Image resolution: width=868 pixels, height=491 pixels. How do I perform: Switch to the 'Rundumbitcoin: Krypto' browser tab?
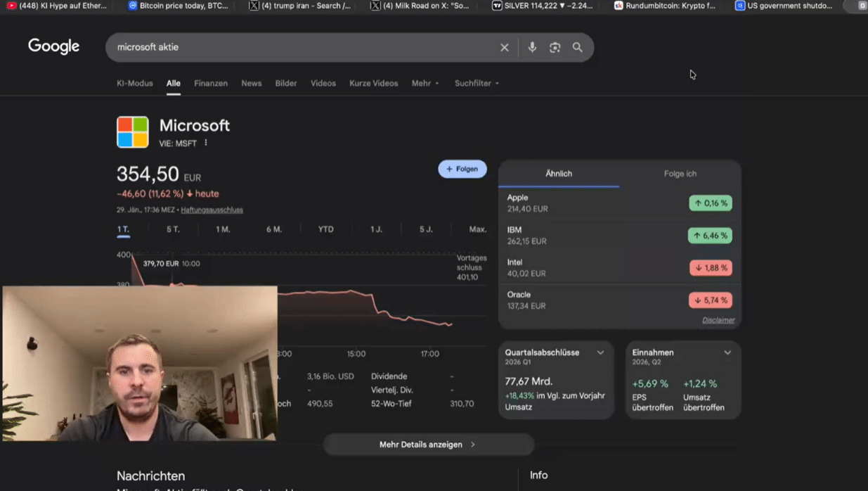pos(665,6)
